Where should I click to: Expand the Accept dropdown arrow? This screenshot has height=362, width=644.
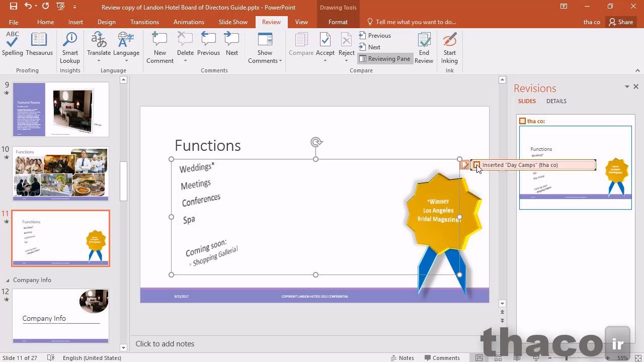click(x=325, y=61)
